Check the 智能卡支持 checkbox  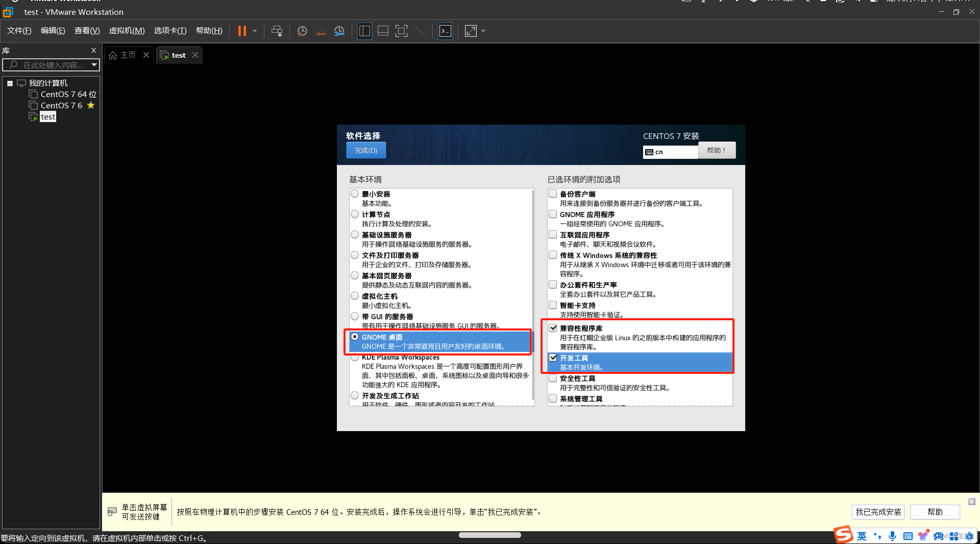tap(553, 305)
